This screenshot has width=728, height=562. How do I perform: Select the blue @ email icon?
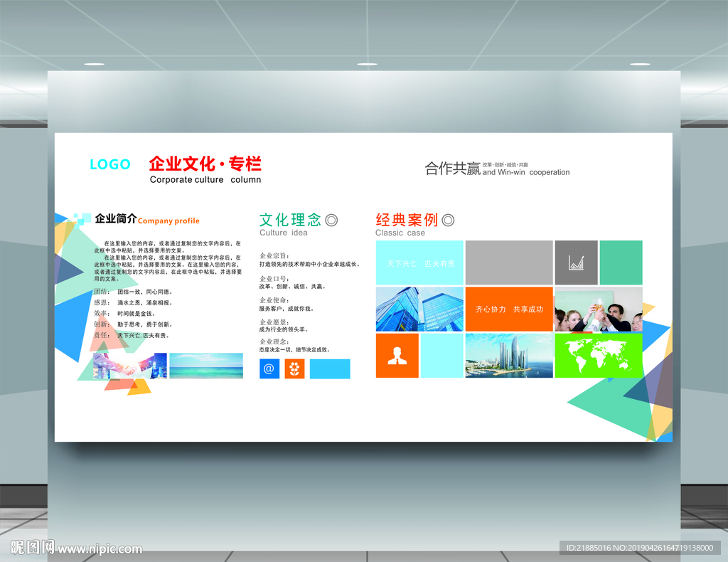(269, 369)
